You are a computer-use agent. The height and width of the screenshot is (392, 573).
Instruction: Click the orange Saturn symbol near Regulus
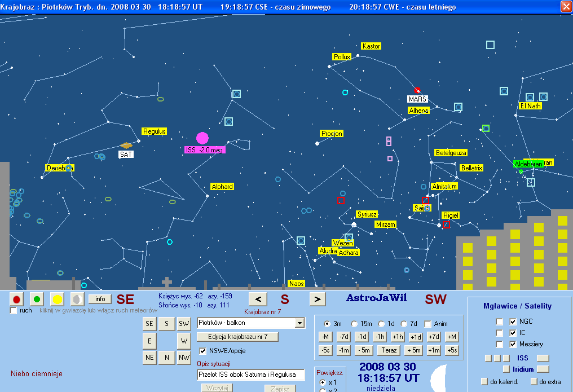pos(126,146)
